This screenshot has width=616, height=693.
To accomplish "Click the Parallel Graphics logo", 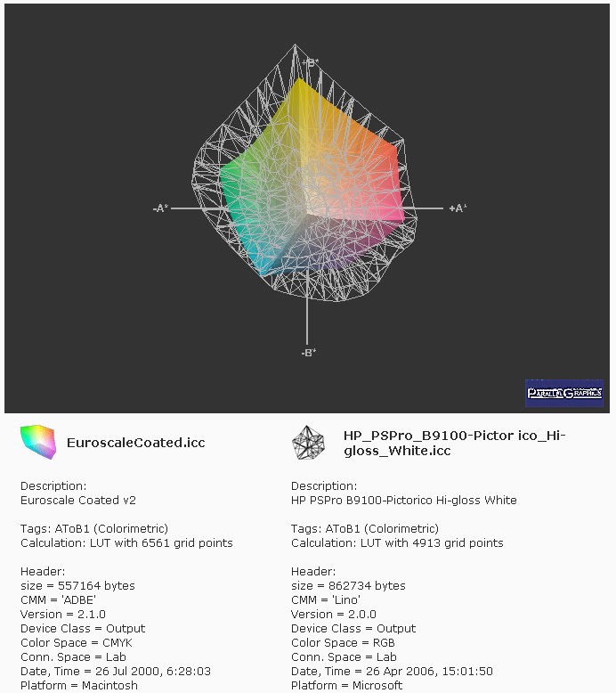I will [563, 393].
